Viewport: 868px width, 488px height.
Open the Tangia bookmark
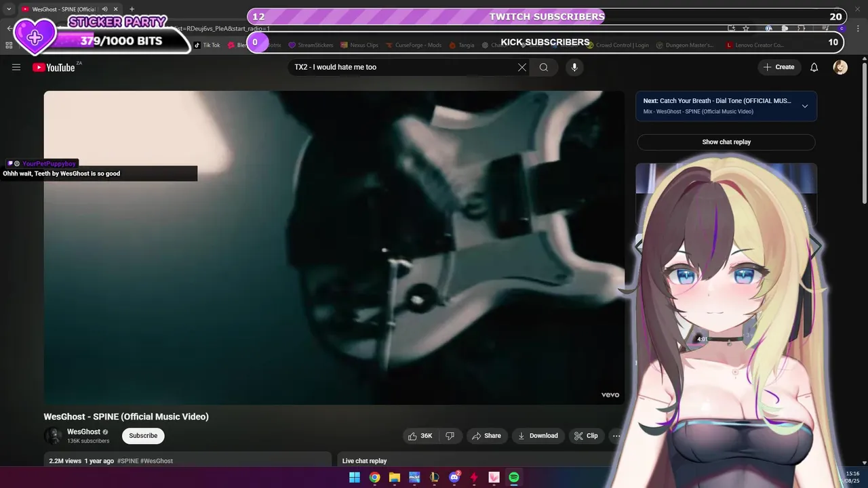(x=462, y=45)
